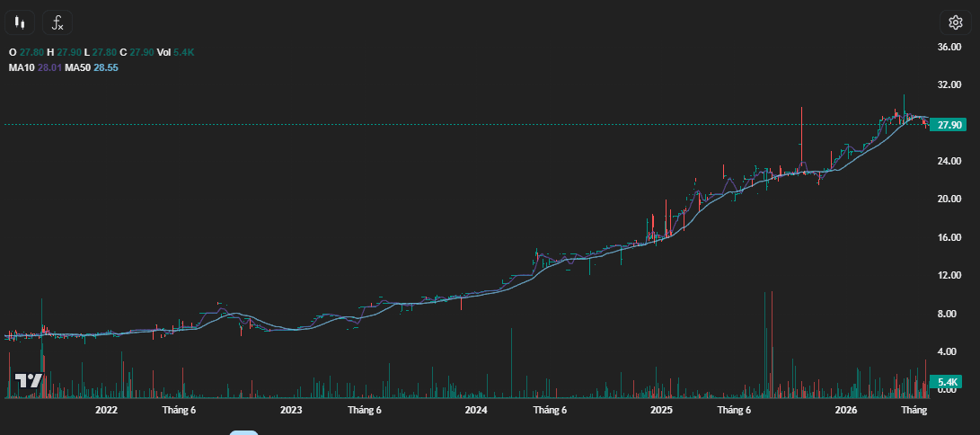Click the 24.00 price axis label

pos(949,161)
